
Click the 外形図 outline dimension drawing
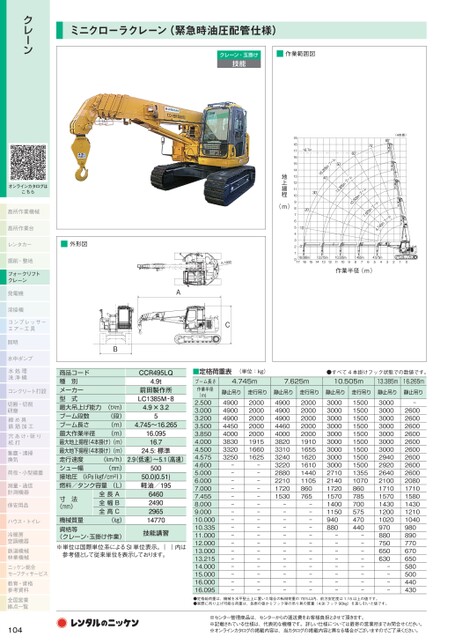[164, 303]
